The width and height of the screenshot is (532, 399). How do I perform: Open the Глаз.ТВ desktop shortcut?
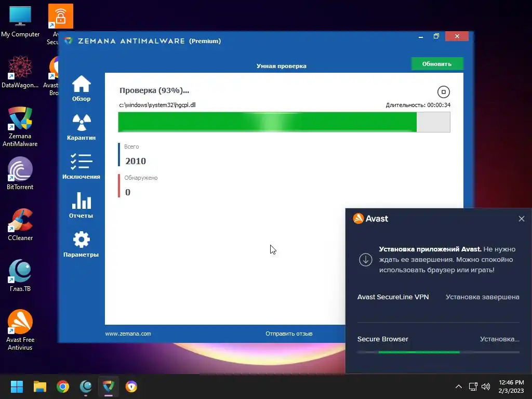click(20, 275)
